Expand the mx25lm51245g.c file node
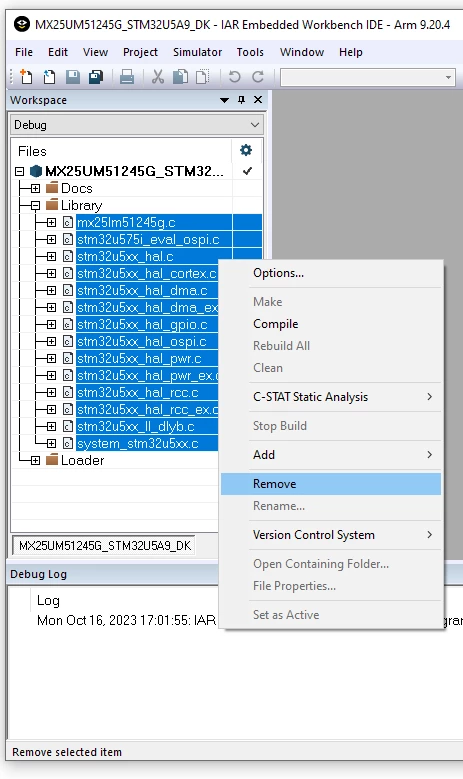Viewport: 463px width, 779px height. coord(51,223)
